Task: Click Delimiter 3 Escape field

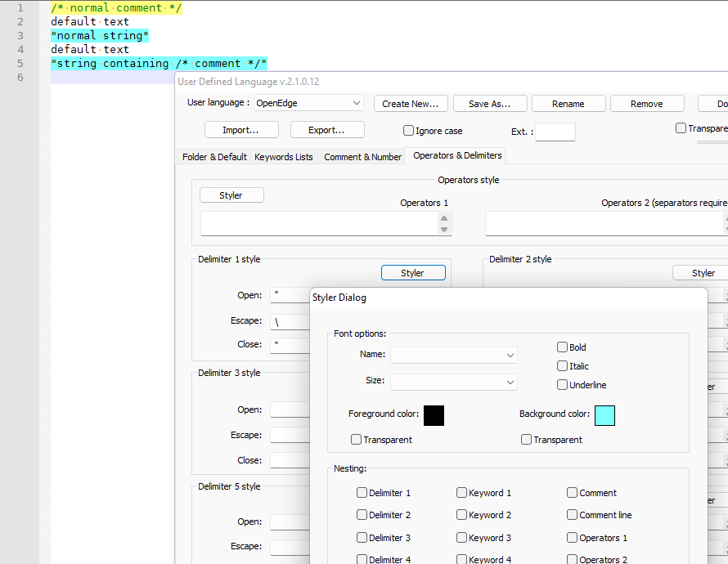Action: 290,435
